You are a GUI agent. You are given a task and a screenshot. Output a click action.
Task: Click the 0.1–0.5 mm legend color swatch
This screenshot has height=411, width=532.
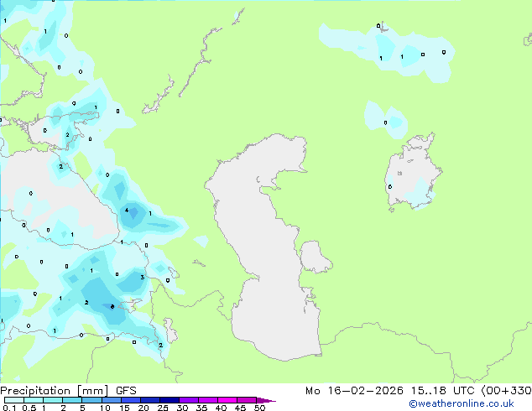(x=14, y=400)
